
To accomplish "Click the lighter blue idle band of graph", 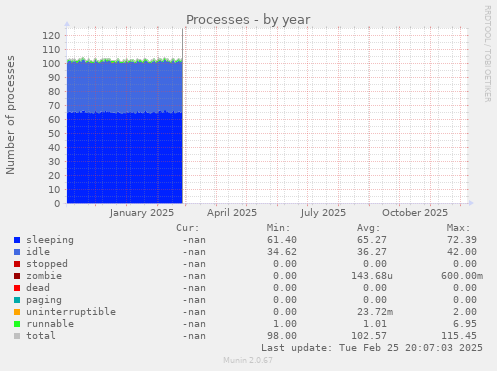I will coord(125,87).
